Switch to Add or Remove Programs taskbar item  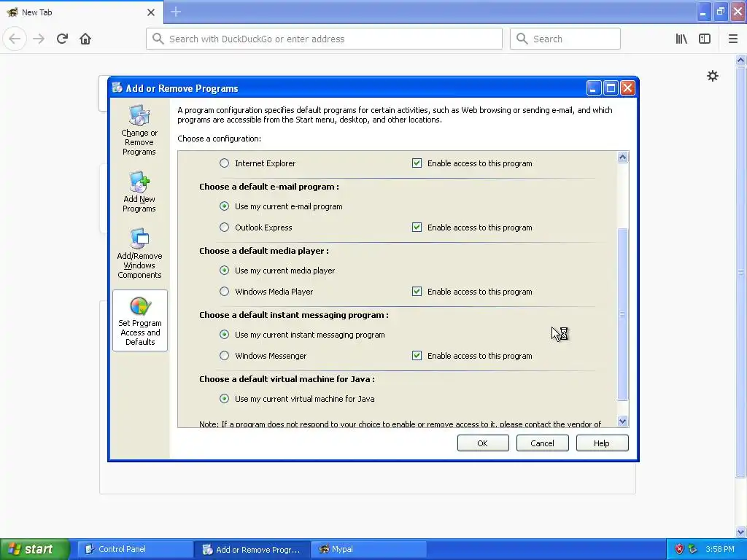pyautogui.click(x=252, y=549)
